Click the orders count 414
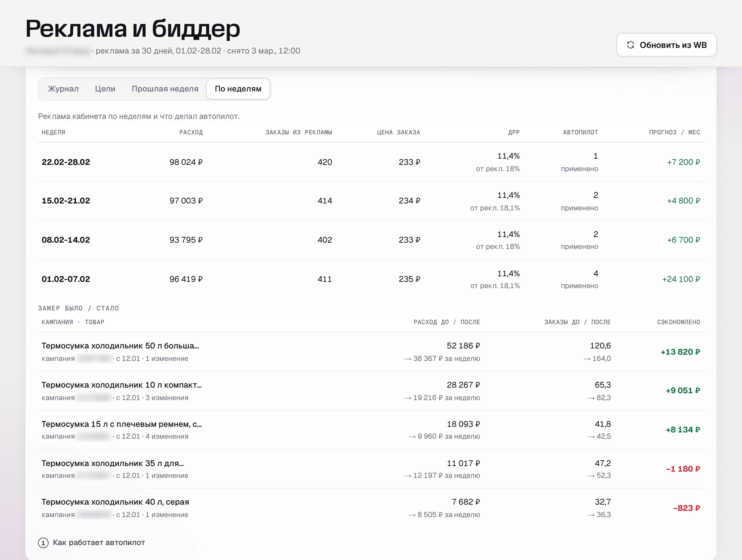 pyautogui.click(x=325, y=201)
